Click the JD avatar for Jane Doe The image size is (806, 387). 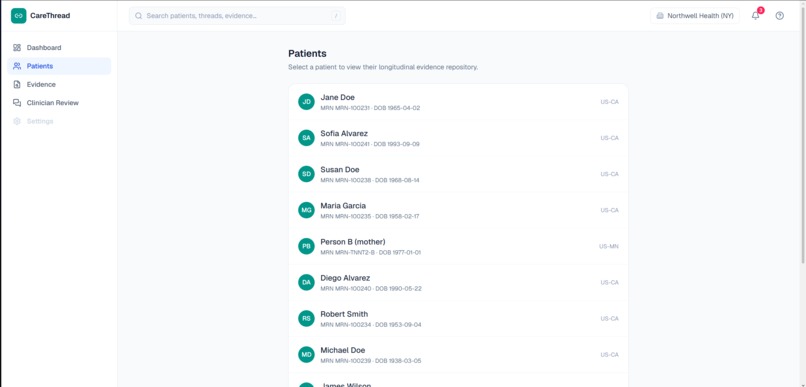306,102
